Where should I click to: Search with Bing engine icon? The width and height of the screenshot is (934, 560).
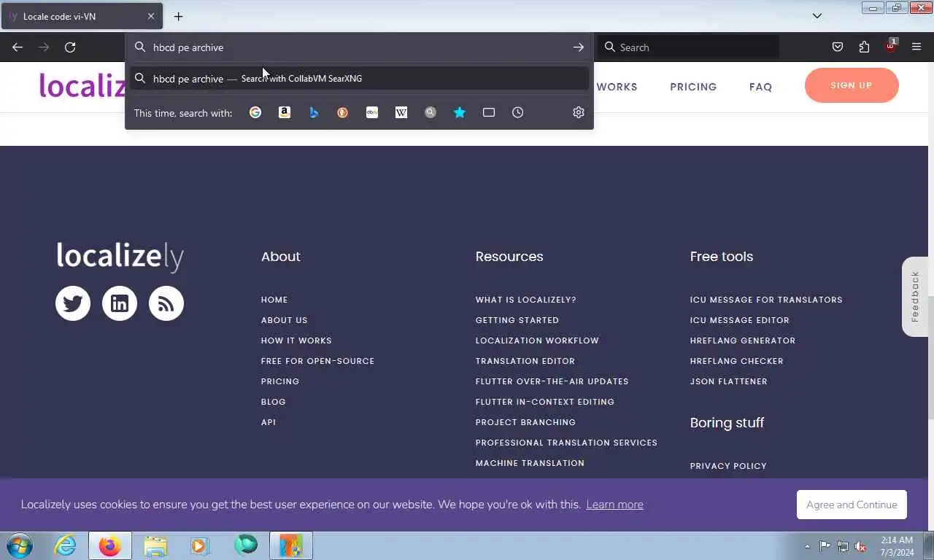point(314,112)
